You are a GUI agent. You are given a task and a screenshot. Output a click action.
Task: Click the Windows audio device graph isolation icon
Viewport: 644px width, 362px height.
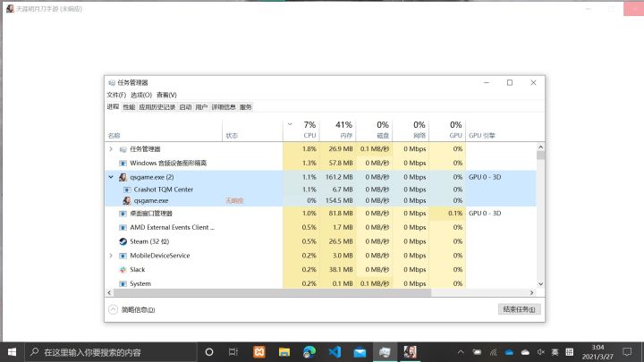[123, 164]
